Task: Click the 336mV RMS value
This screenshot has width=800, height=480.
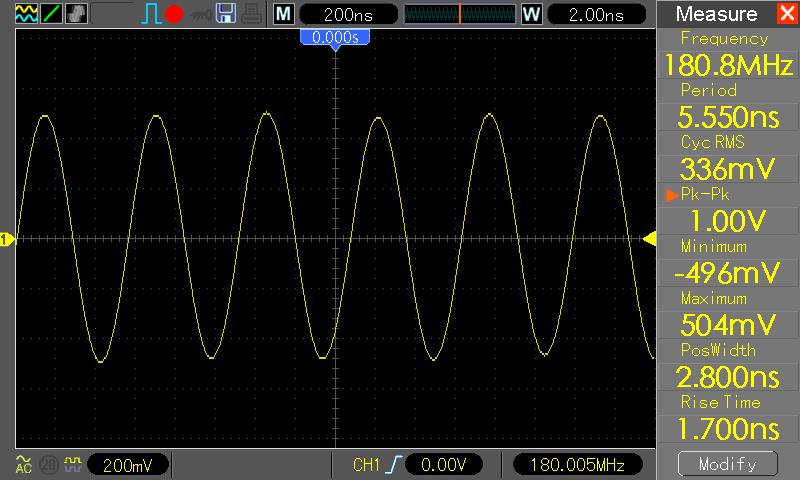Action: pyautogui.click(x=728, y=169)
